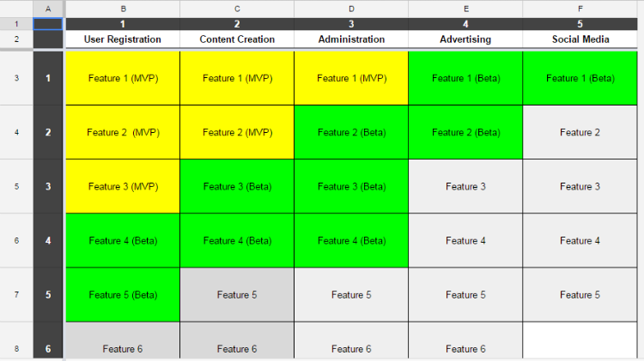Select the gray row 7 header
Screen dimensions: 644x361
tap(16, 295)
